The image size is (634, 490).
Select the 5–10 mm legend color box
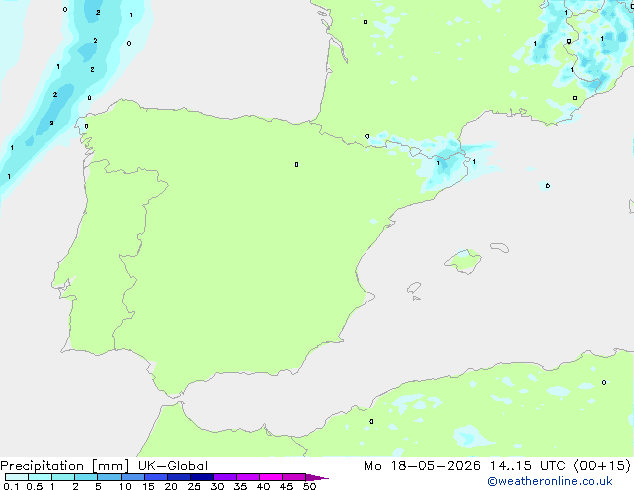[x=109, y=477]
